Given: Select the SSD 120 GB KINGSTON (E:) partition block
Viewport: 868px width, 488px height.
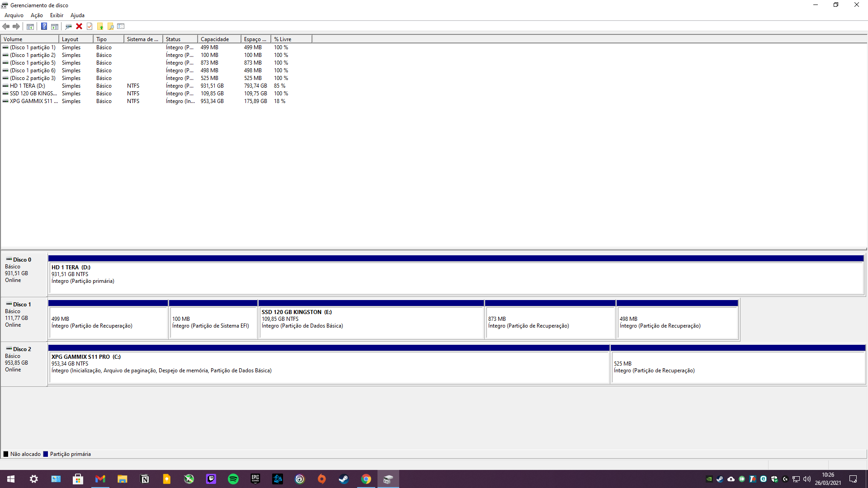Looking at the screenshot, I should [x=371, y=319].
